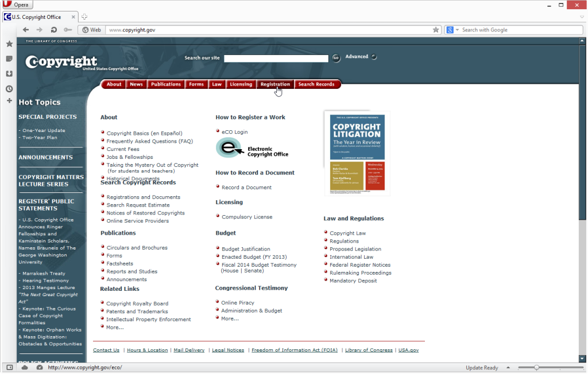This screenshot has width=588, height=374.
Task: Open Intellectual Property Enforcement link
Action: click(149, 320)
